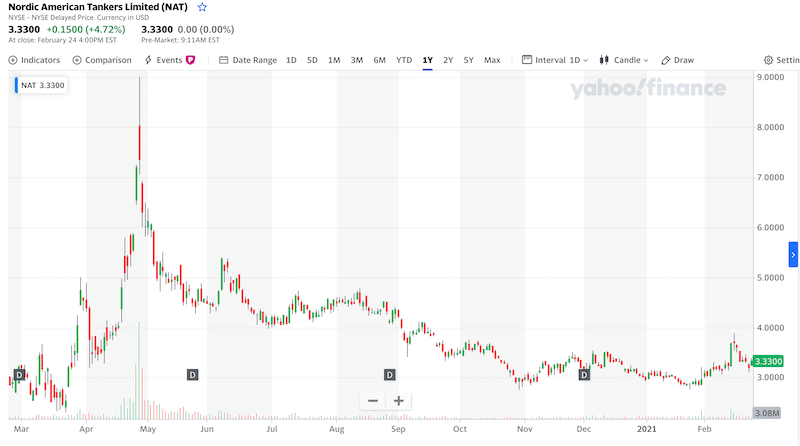Switch to the 6M range

[379, 60]
